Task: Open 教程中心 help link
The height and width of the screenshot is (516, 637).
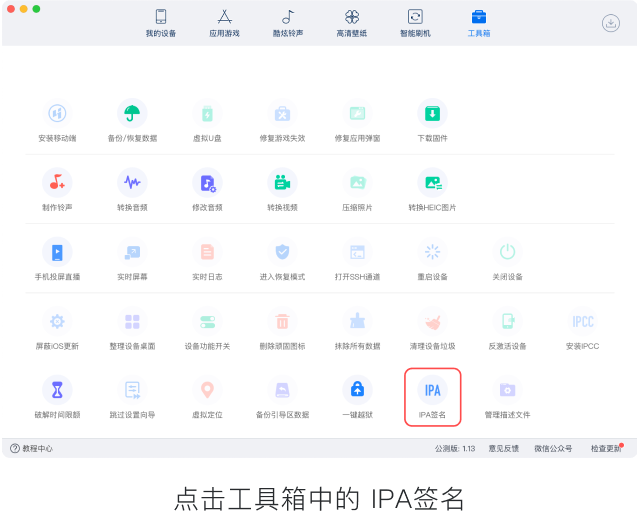Action: [32, 449]
